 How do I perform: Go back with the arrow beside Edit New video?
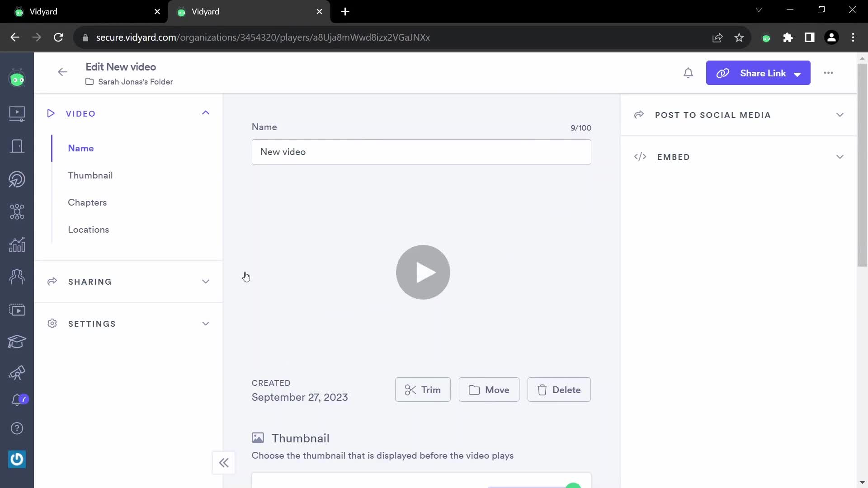pos(62,72)
